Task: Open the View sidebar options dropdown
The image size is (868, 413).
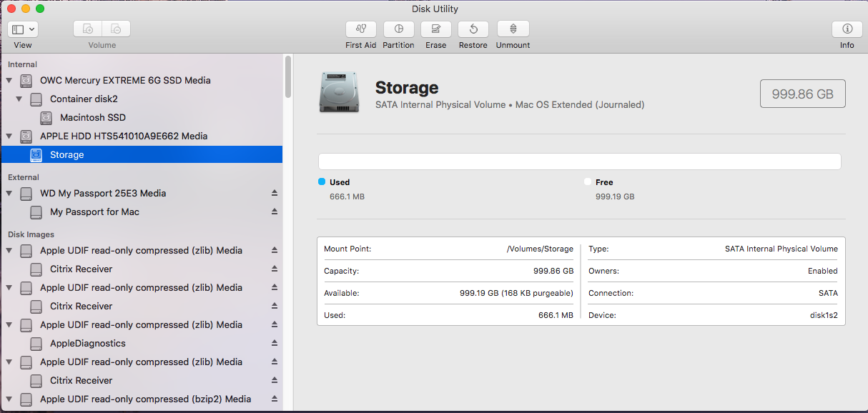Action: coord(23,29)
